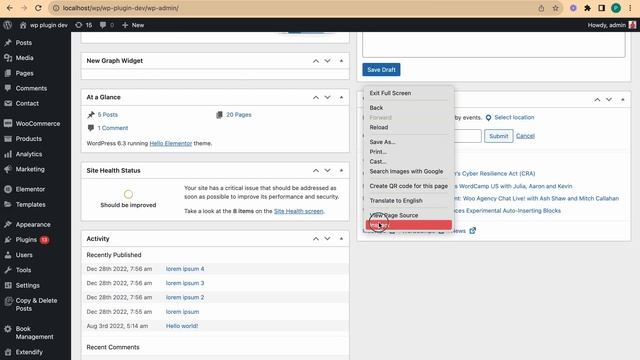Image resolution: width=640 pixels, height=360 pixels.
Task: Click the WordPress logo in admin bar
Action: 7,25
